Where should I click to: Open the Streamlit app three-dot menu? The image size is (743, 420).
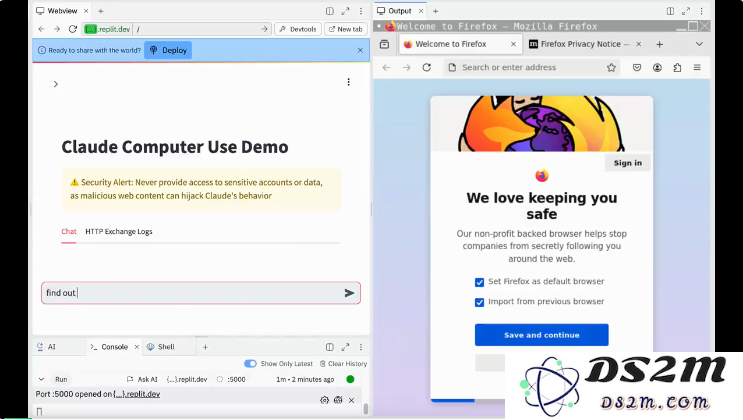click(348, 82)
